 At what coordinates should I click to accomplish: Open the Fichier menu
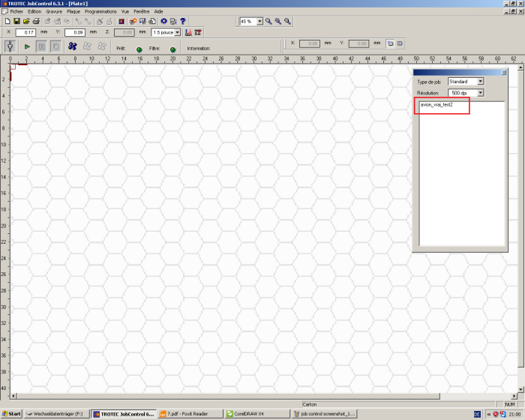coord(16,11)
